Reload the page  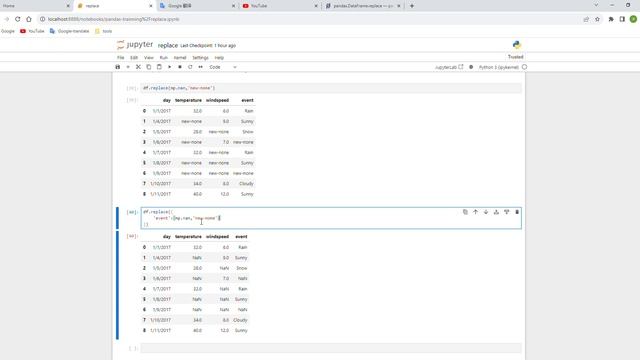[18, 19]
